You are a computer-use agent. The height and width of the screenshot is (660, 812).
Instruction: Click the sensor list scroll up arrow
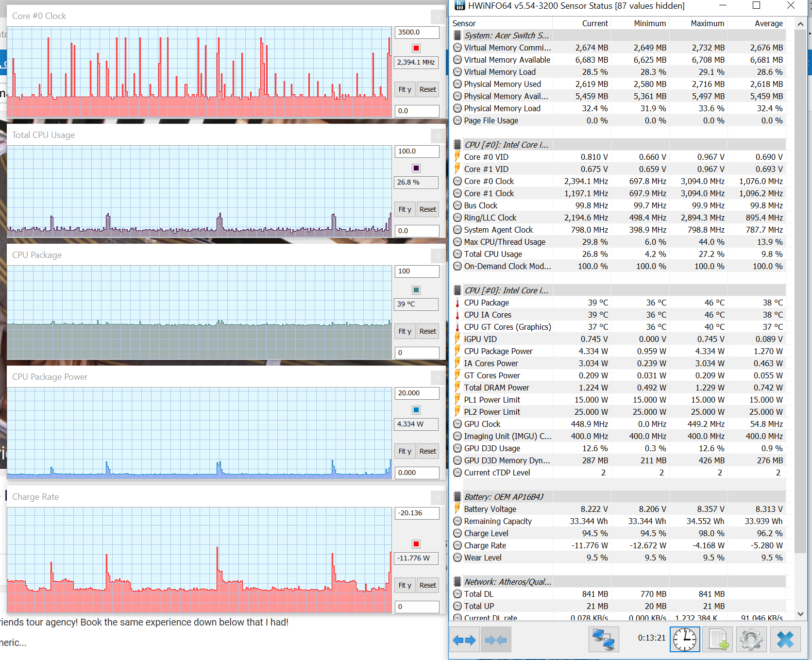[800, 24]
